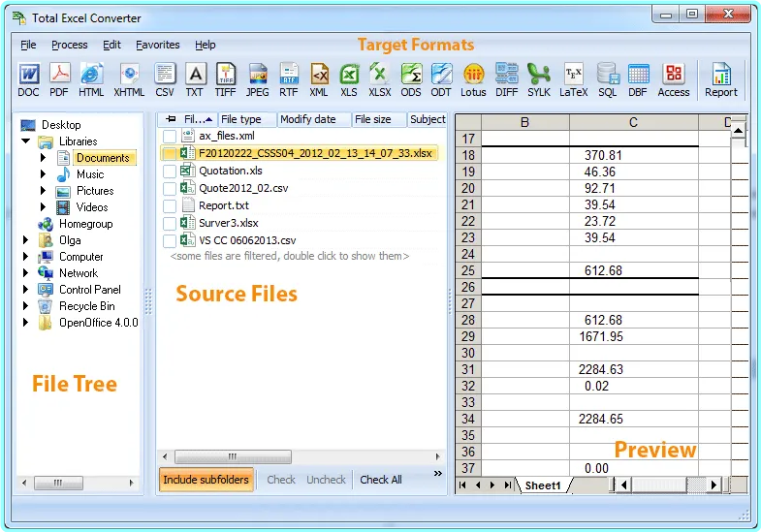Screen dimensions: 761x532
Task: Select XML target format icon
Action: pyautogui.click(x=319, y=80)
